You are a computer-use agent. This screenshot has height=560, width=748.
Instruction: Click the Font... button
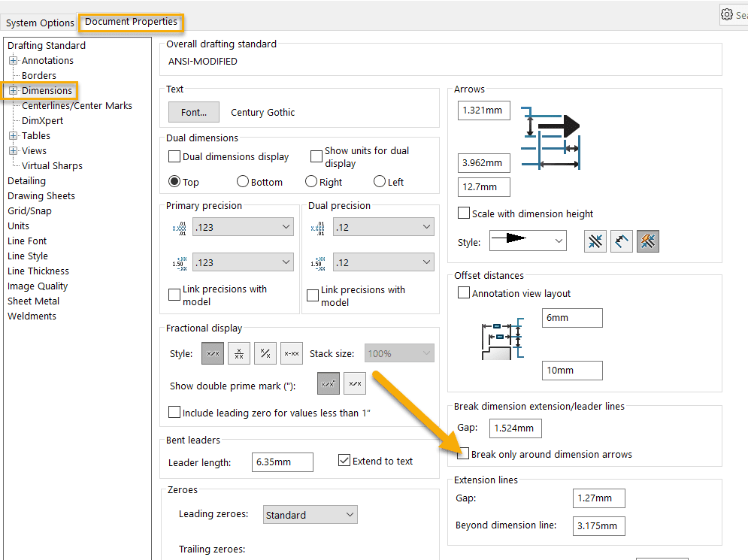[194, 112]
